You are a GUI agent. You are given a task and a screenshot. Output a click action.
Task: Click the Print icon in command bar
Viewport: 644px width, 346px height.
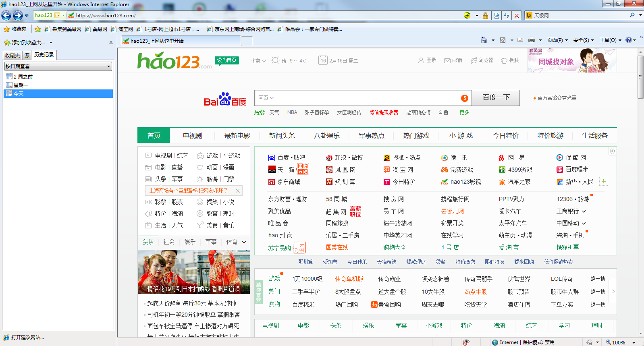click(532, 40)
